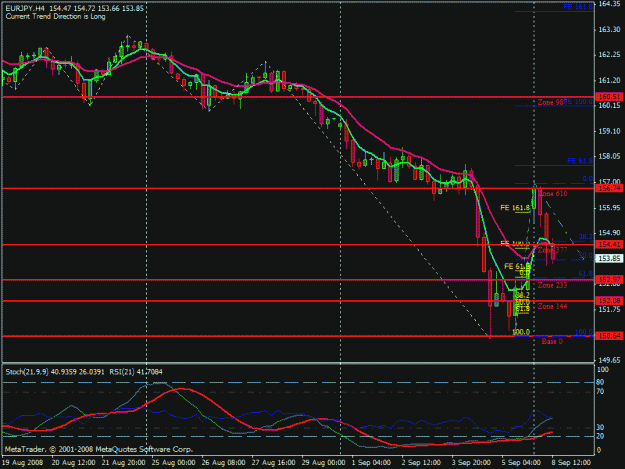Select the 'Current Trend Direction is Long' label
The image size is (625, 469).
(x=55, y=17)
